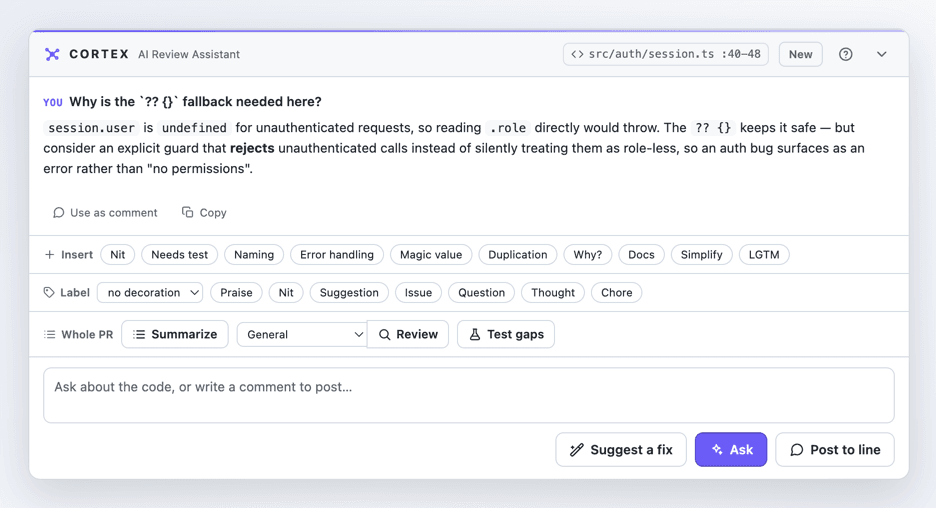Start a New conversation
This screenshot has width=936, height=508.
click(x=800, y=54)
